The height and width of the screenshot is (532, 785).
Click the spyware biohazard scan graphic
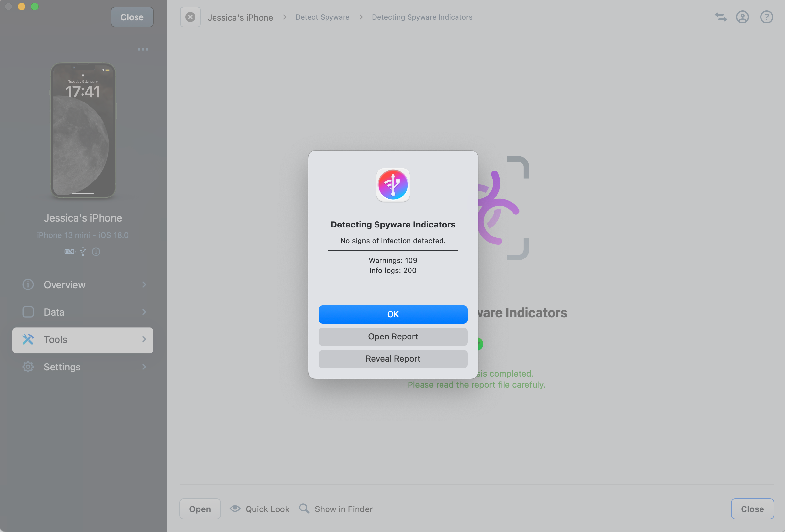point(503,208)
